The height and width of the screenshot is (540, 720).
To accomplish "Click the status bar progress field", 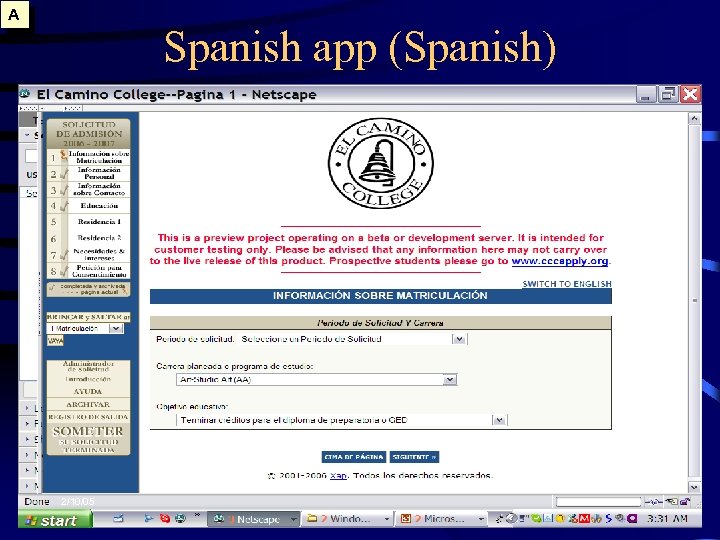I will coord(598,502).
